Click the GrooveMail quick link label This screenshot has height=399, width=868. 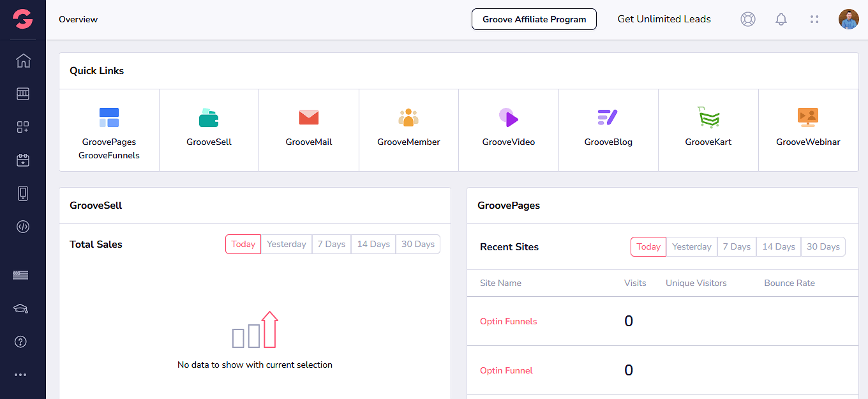pos(309,142)
